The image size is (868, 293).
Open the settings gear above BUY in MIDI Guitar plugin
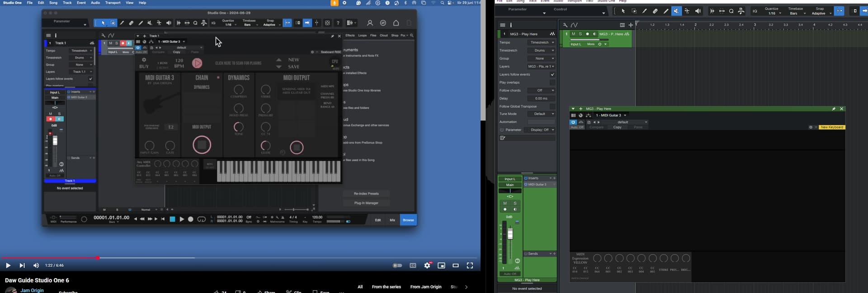[144, 60]
